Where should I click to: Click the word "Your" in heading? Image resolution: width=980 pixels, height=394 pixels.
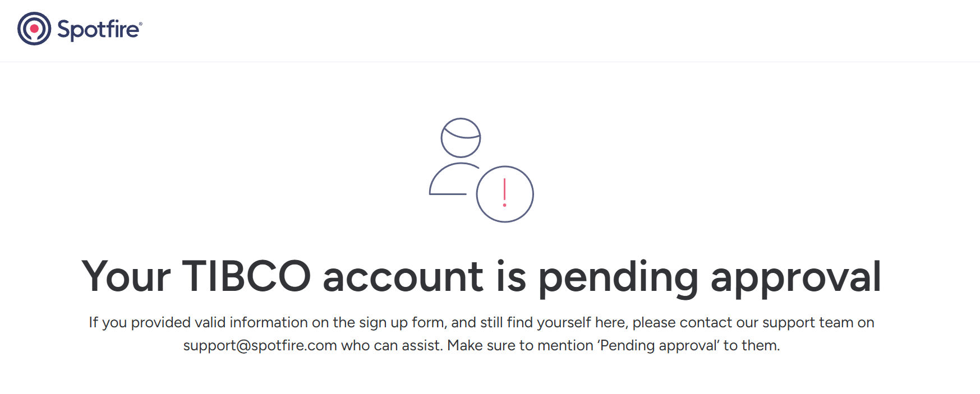tap(126, 276)
